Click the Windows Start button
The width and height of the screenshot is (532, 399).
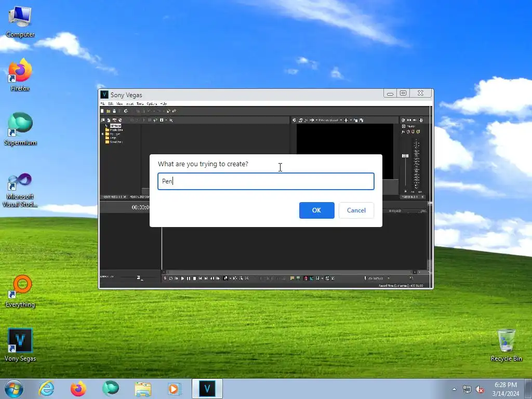[14, 389]
